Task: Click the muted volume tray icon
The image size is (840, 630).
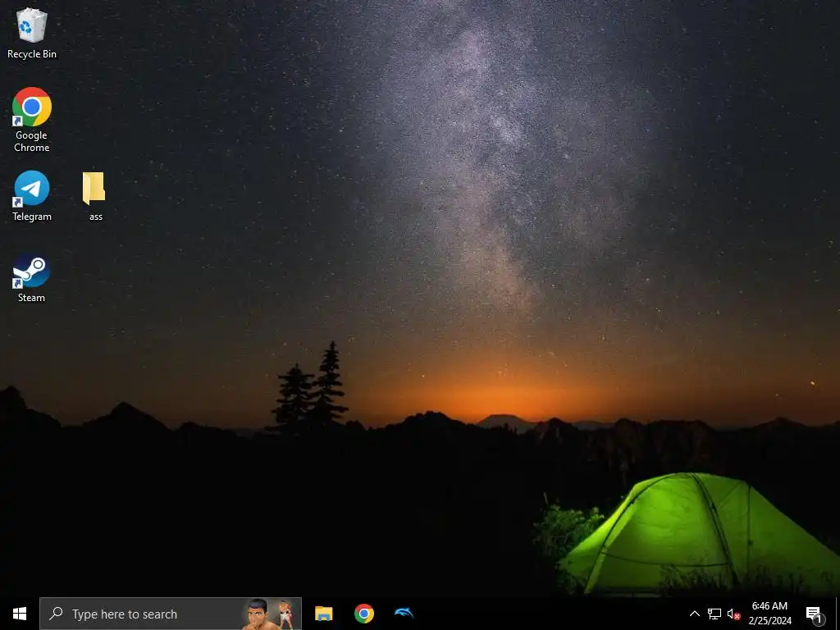Action: pos(733,614)
